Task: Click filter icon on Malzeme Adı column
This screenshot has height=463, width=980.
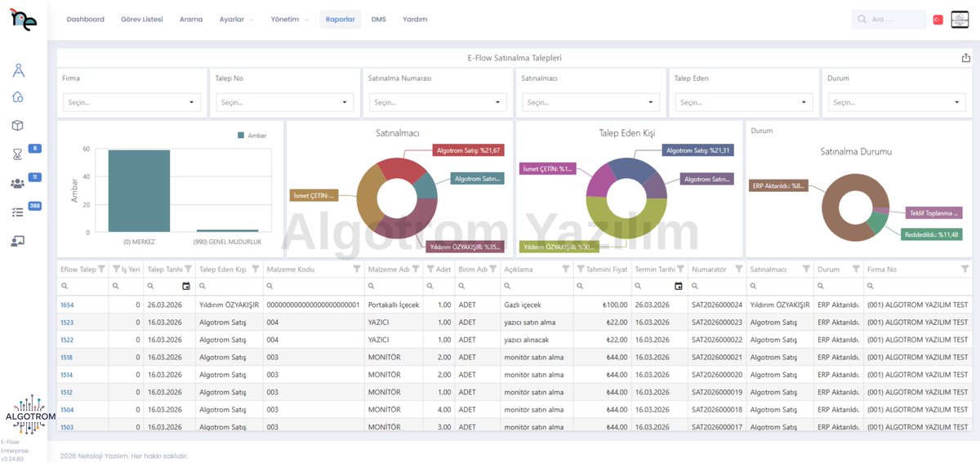Action: pyautogui.click(x=416, y=269)
